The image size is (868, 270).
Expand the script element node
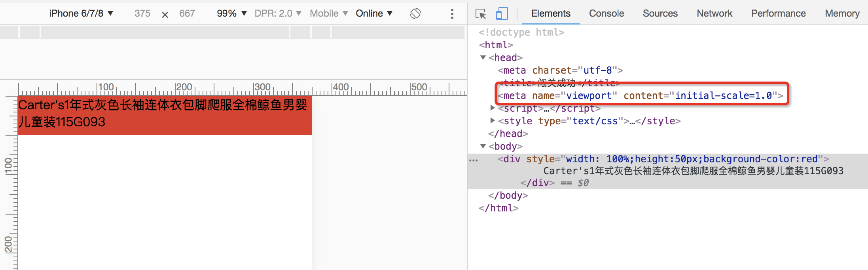[493, 108]
